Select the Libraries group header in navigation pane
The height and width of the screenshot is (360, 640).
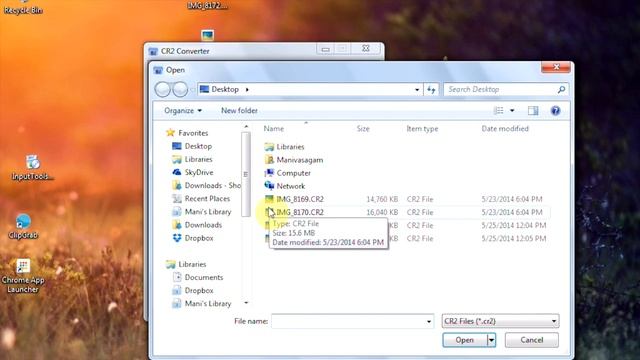click(x=186, y=264)
